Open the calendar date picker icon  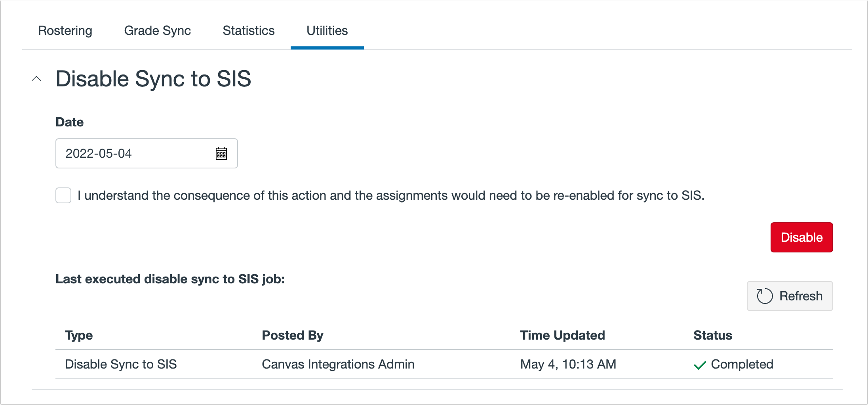[221, 153]
